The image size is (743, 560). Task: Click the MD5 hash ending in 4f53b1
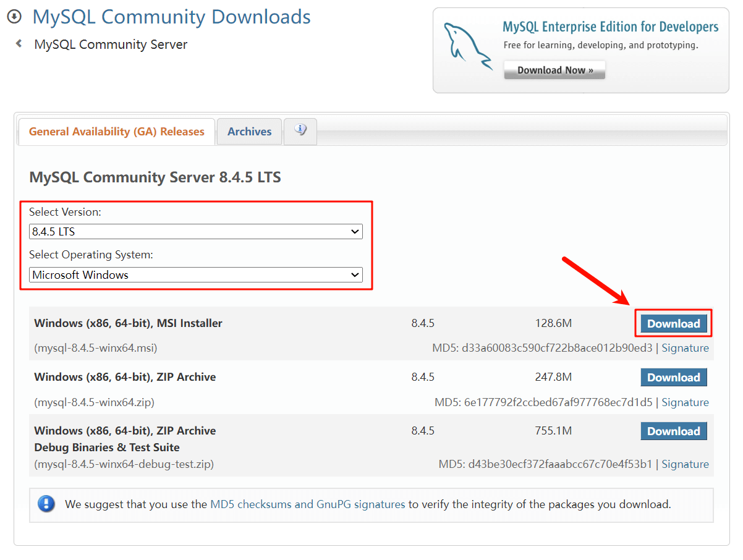coord(559,464)
